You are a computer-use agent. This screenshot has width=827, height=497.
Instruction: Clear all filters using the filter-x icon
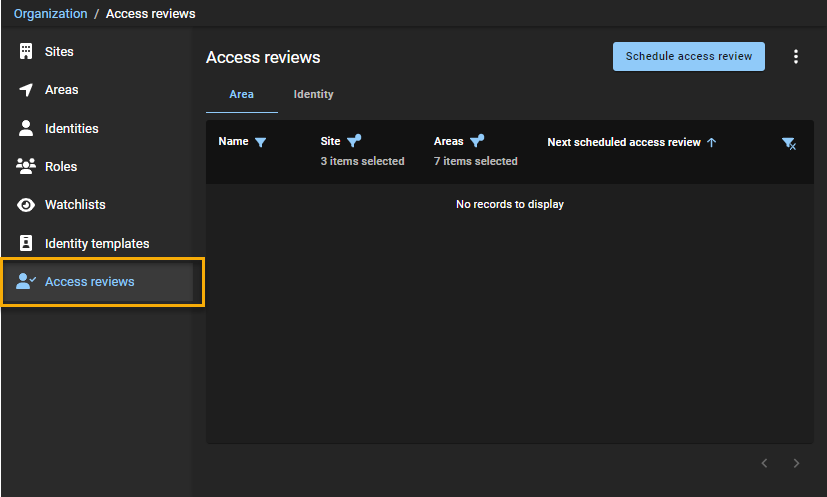(788, 144)
